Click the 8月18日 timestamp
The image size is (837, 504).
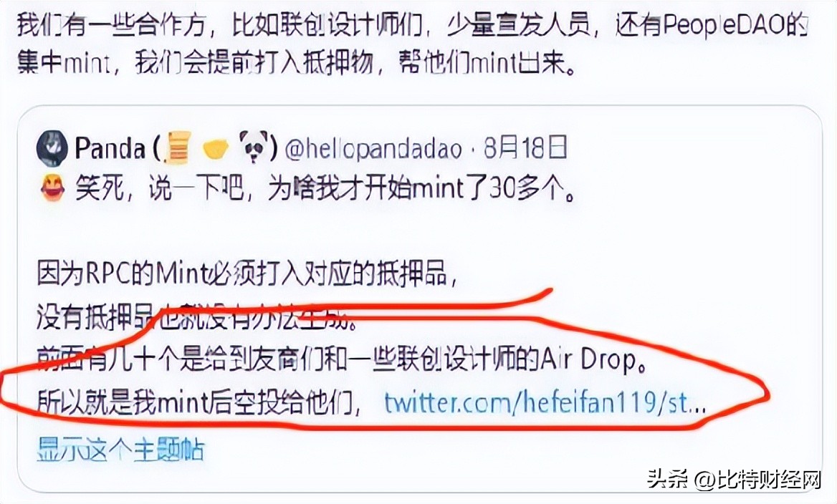point(525,147)
